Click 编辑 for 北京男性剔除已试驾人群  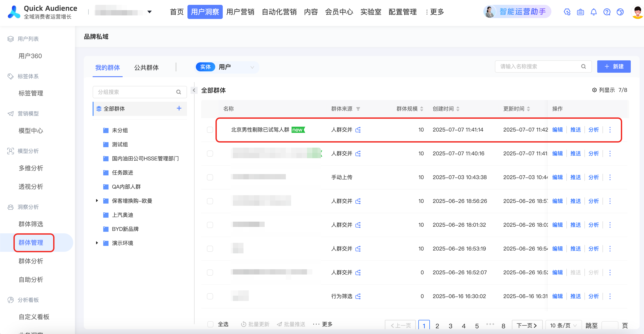(557, 130)
